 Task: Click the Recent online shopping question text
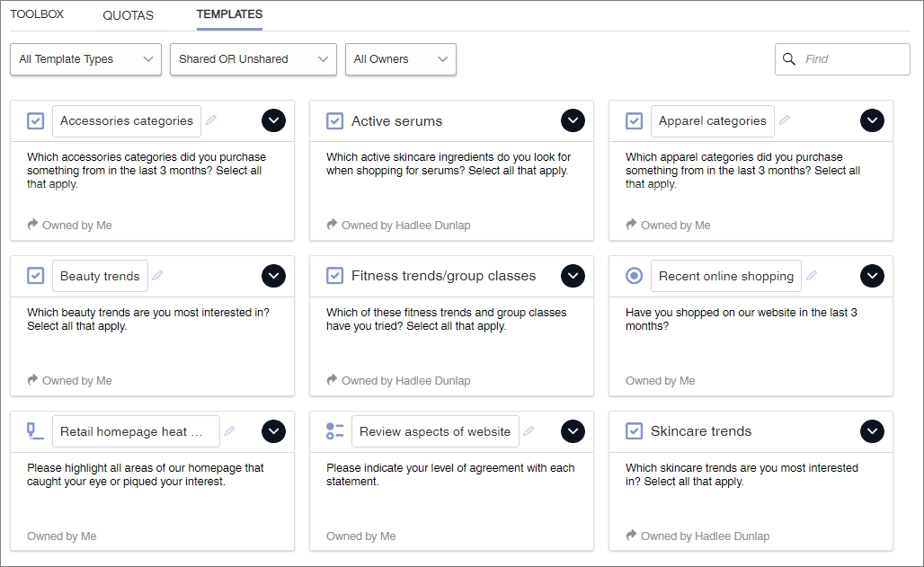click(742, 319)
